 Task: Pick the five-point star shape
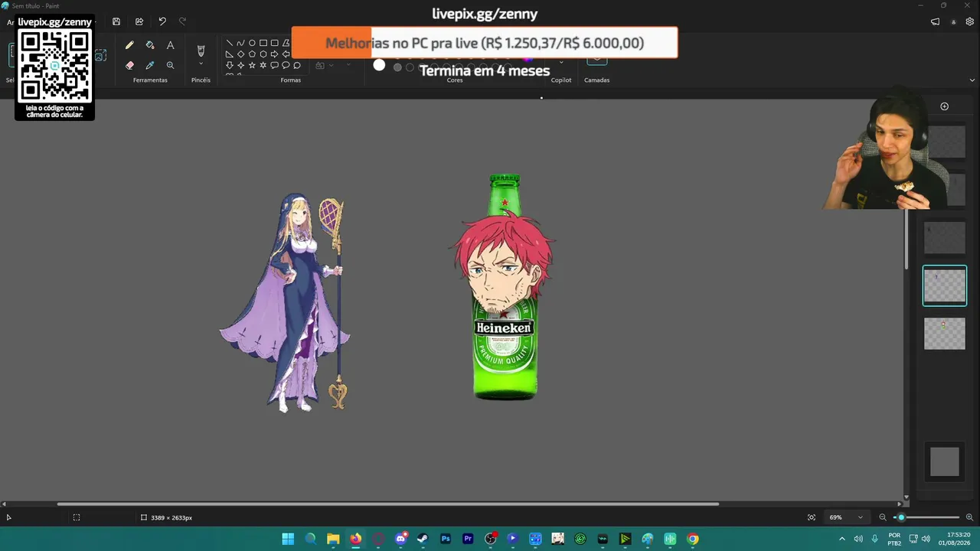click(252, 65)
